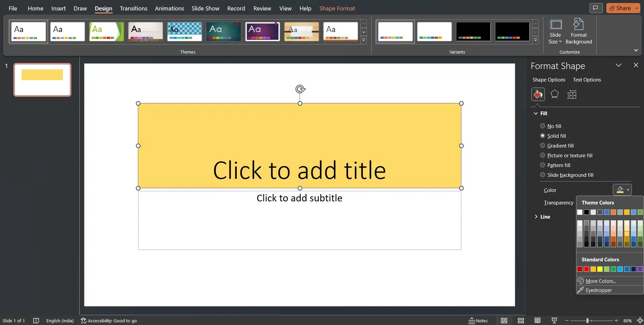Open the Fill & Line pane icon
The width and height of the screenshot is (644, 325).
tap(538, 94)
